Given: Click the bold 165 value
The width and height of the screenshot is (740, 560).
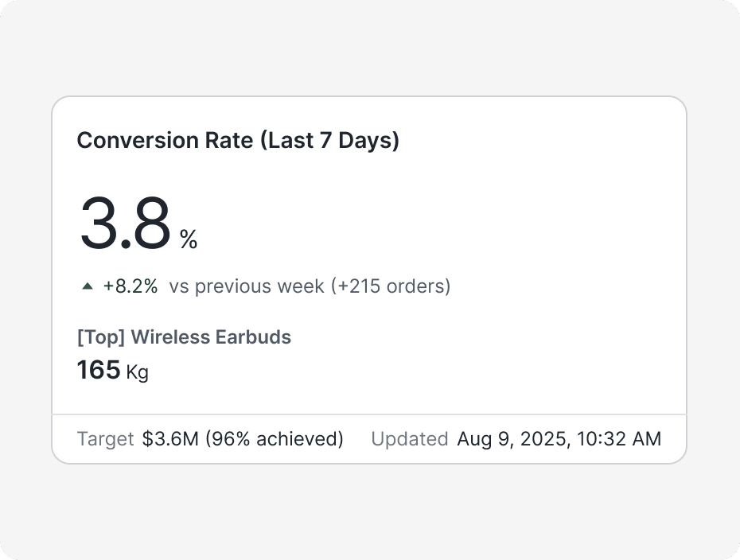Looking at the screenshot, I should click(x=99, y=370).
